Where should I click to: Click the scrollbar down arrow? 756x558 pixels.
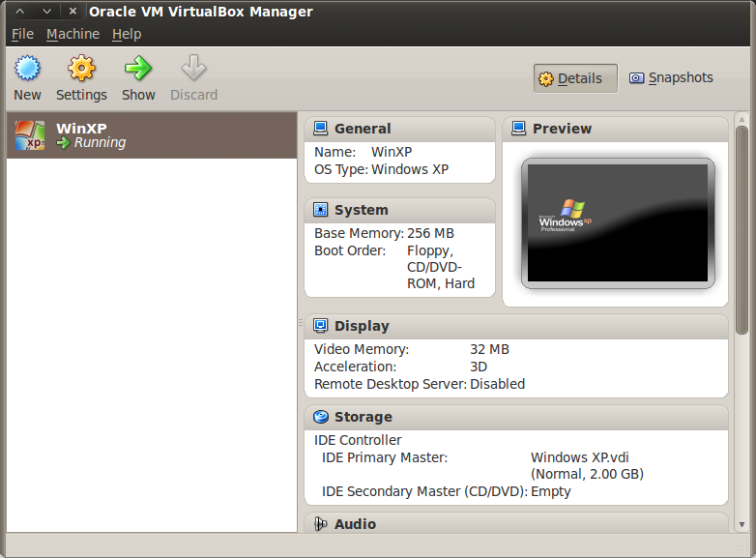point(741,525)
